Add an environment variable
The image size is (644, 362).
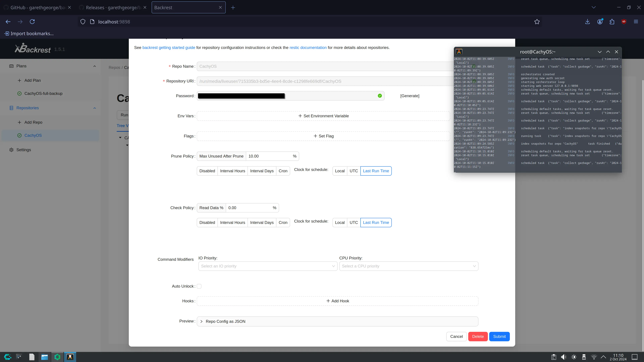pyautogui.click(x=324, y=116)
